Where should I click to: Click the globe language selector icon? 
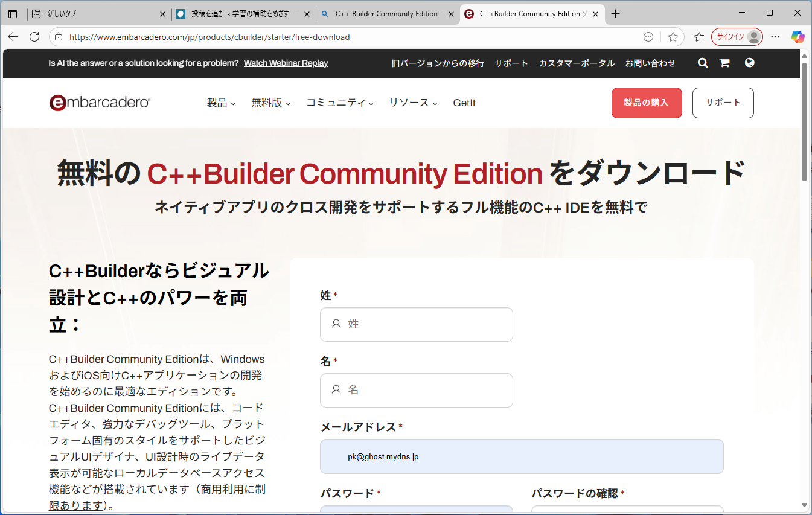point(749,62)
